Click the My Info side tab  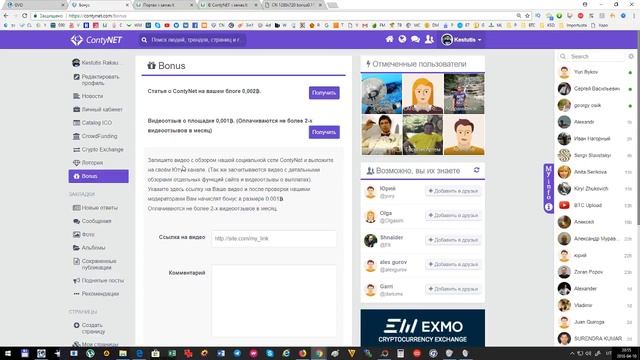click(548, 188)
